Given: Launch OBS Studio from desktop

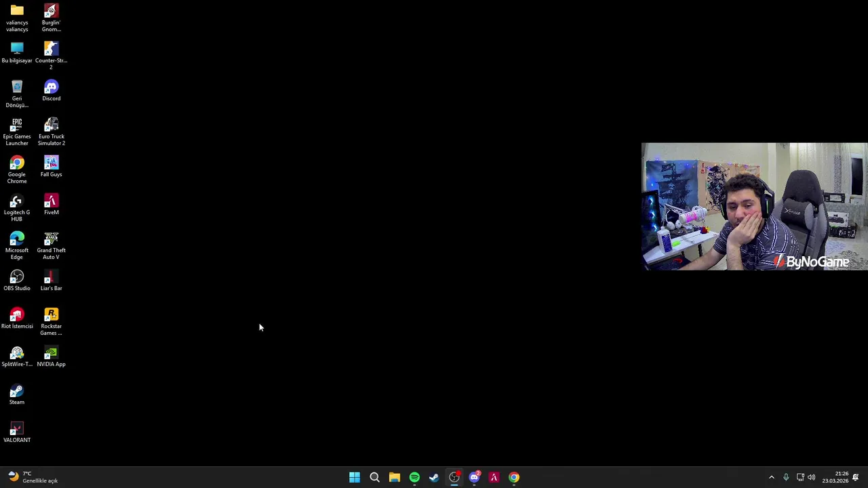Looking at the screenshot, I should click(x=17, y=281).
